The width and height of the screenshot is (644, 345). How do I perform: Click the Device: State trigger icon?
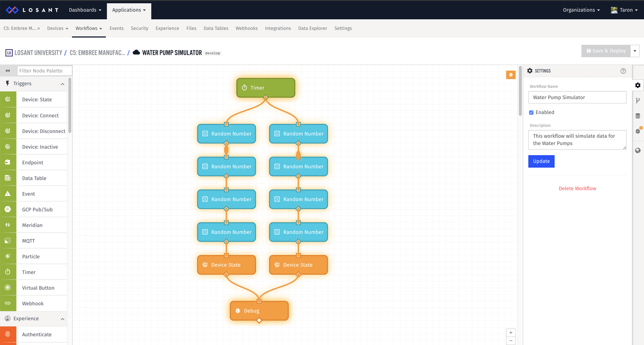click(x=8, y=99)
